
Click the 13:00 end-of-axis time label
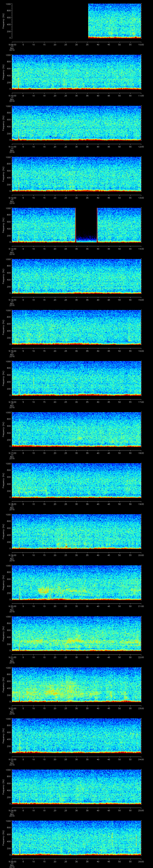coord(141,197)
